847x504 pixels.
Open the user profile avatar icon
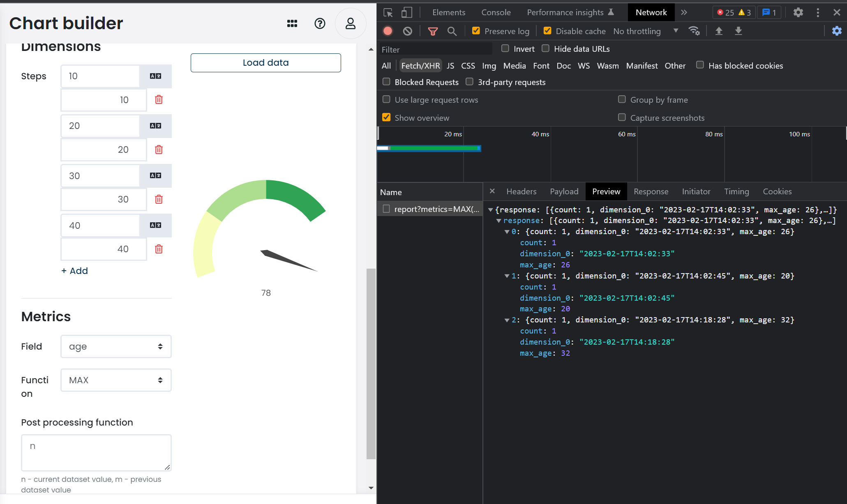point(351,23)
